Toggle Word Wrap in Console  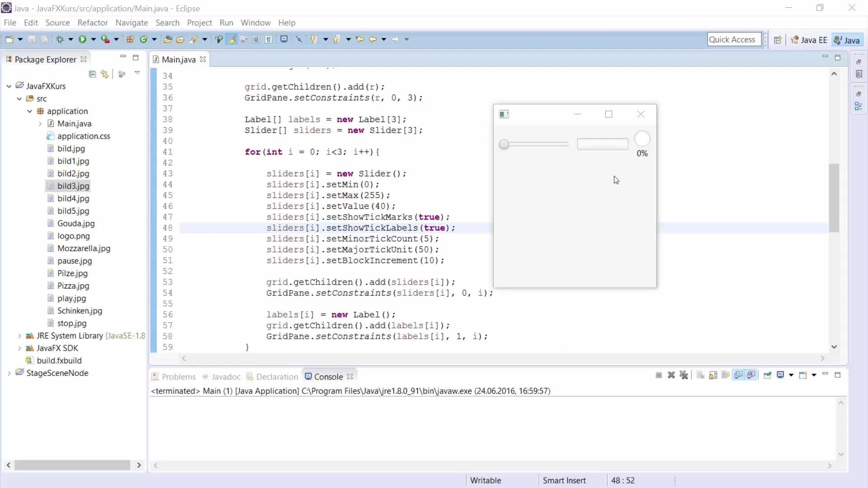click(x=726, y=375)
